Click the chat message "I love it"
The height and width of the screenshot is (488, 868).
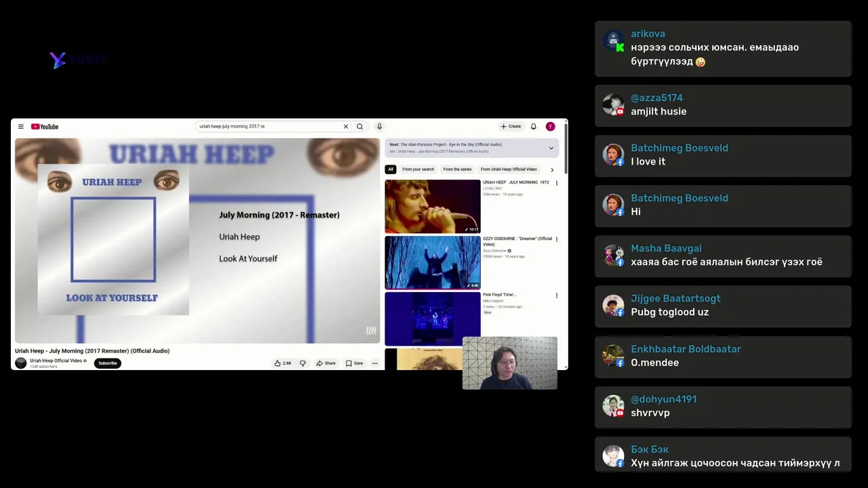(x=648, y=161)
